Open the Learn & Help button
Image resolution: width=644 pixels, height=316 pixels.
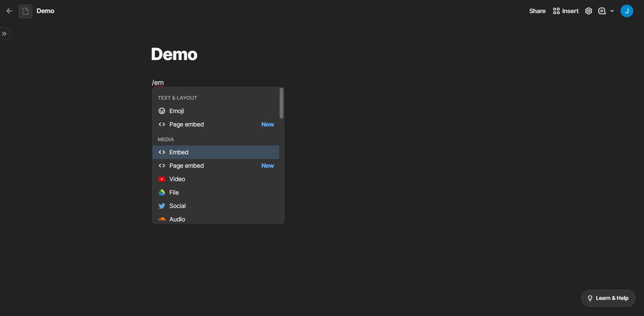(608, 298)
